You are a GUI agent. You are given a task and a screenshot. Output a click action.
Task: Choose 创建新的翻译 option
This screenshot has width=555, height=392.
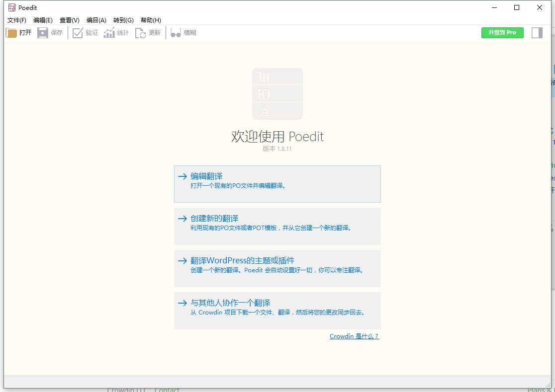pos(277,226)
